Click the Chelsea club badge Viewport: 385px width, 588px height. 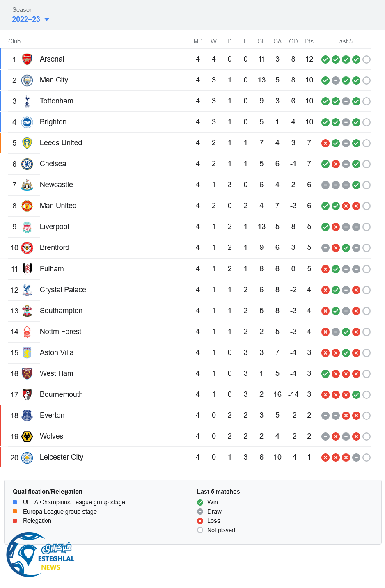point(27,164)
